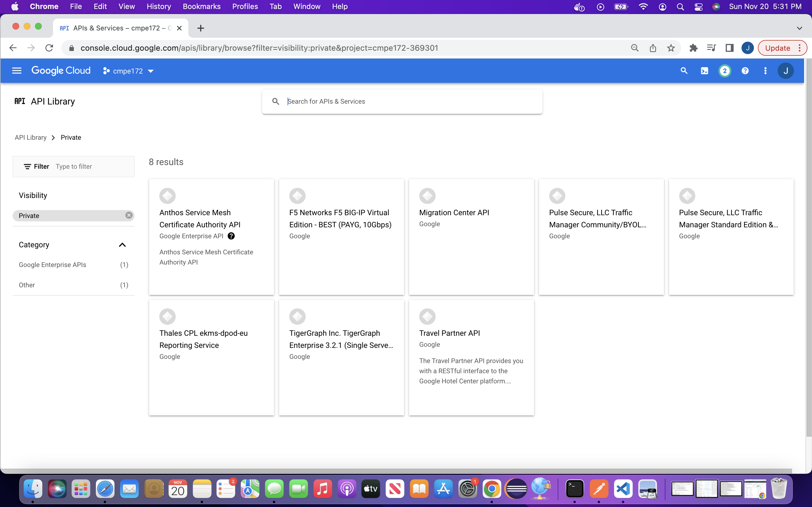Expand the Chrome tab search arrow
The height and width of the screenshot is (507, 812).
coord(799,28)
